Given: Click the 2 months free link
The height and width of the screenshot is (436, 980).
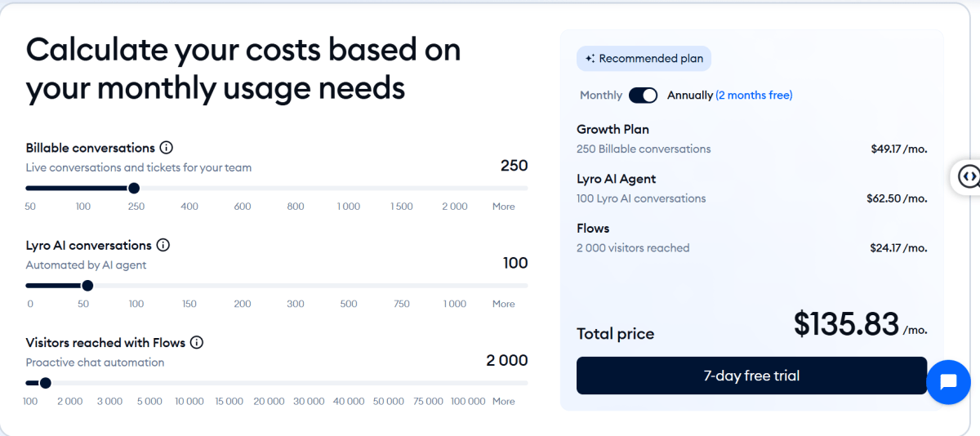Looking at the screenshot, I should 754,96.
